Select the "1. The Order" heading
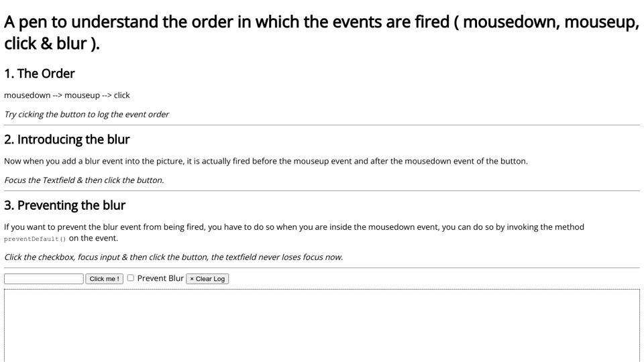Viewport: 644px width, 362px height. (40, 74)
